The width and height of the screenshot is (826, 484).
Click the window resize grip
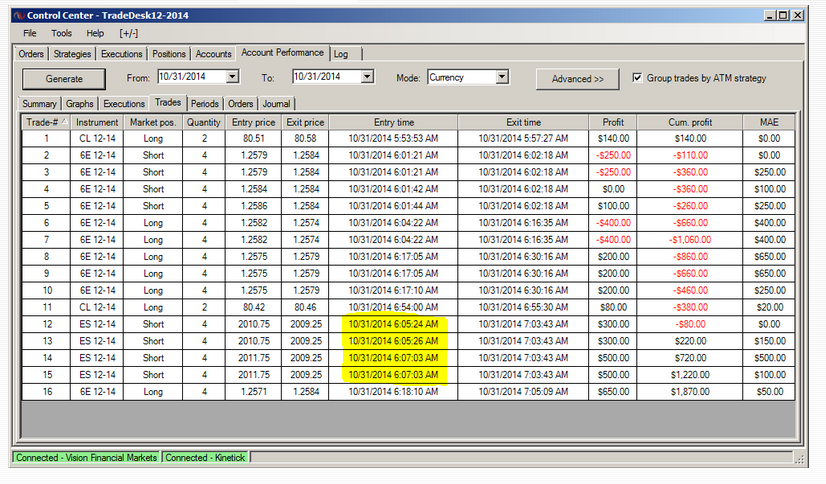[801, 459]
